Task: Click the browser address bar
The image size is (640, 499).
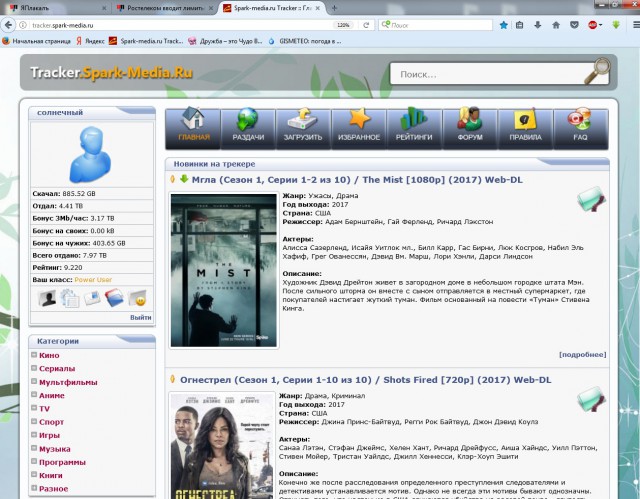Action: [180, 25]
